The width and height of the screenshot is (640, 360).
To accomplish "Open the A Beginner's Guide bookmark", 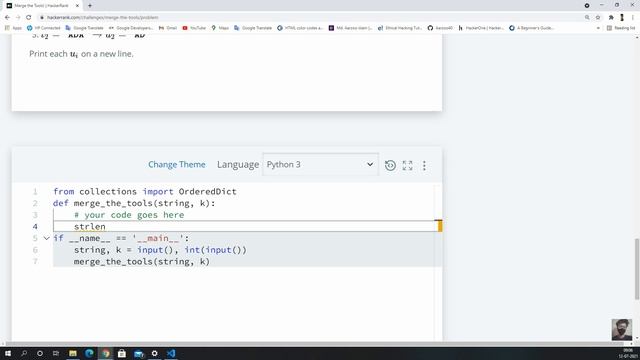I will click(x=531, y=28).
